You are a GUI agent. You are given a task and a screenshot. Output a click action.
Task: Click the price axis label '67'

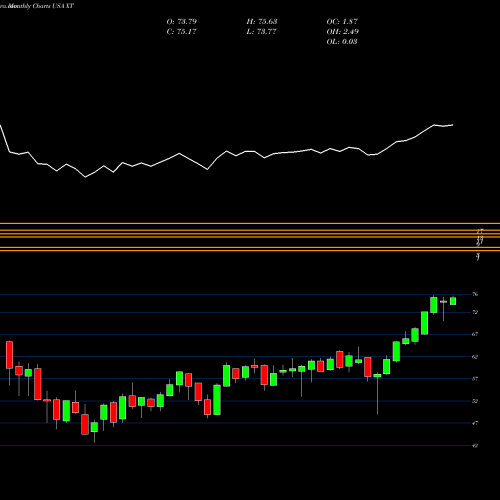pos(475,334)
